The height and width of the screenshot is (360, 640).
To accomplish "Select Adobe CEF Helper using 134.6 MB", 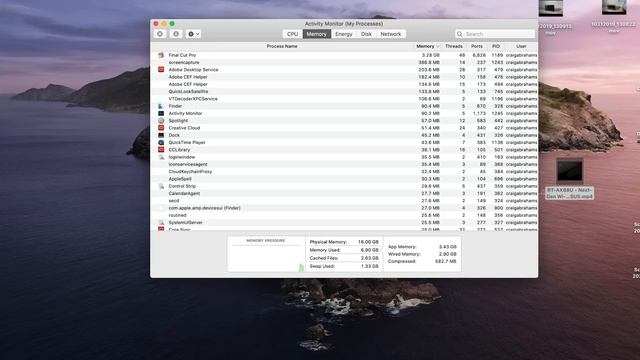I will pyautogui.click(x=344, y=84).
